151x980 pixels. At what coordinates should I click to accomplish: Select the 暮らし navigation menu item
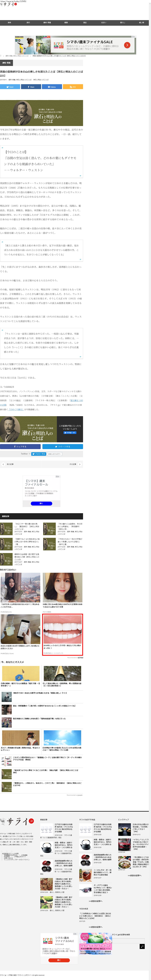pyautogui.click(x=122, y=22)
